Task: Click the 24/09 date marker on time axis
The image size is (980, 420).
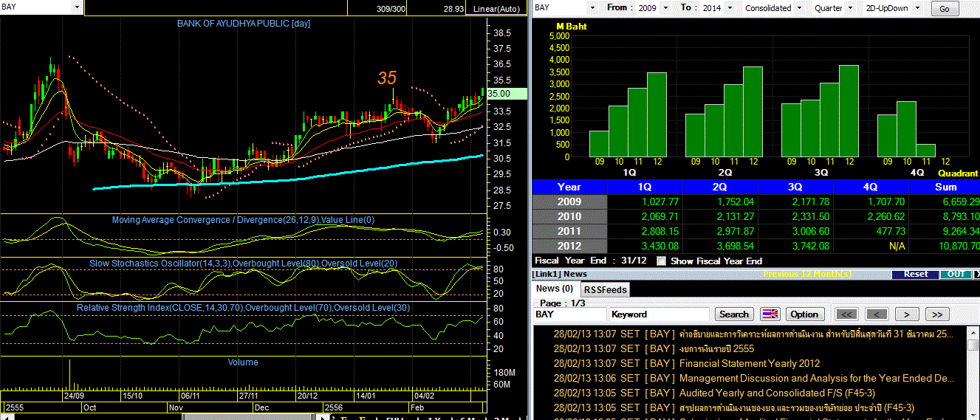Action: [x=72, y=396]
